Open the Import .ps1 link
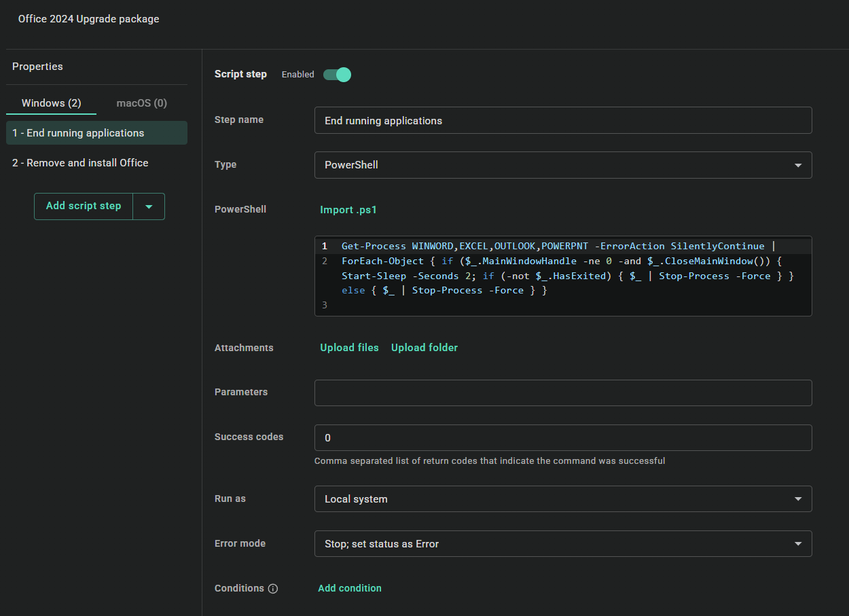The height and width of the screenshot is (616, 849). coord(348,210)
